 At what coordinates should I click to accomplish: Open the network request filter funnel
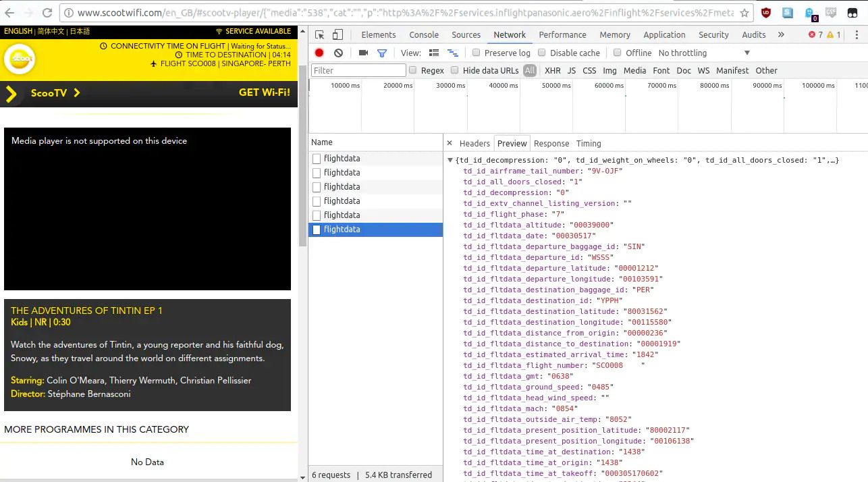click(382, 53)
